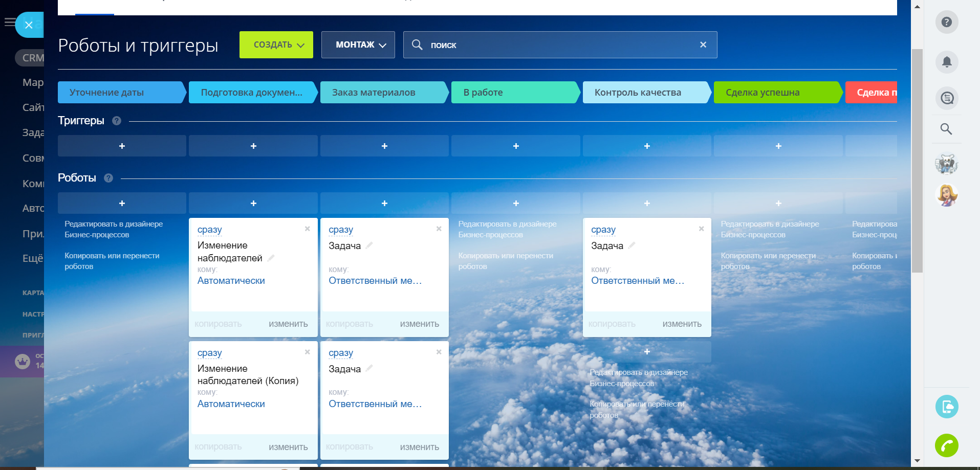Select the Сделка успешна stage
The image size is (980, 470).
pyautogui.click(x=778, y=93)
